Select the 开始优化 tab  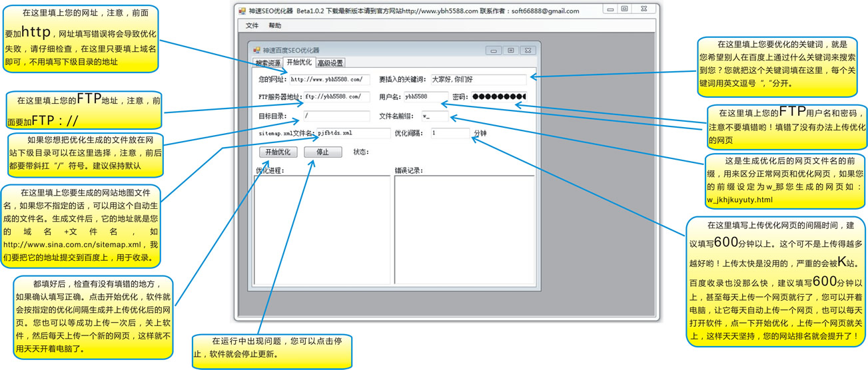click(x=299, y=63)
